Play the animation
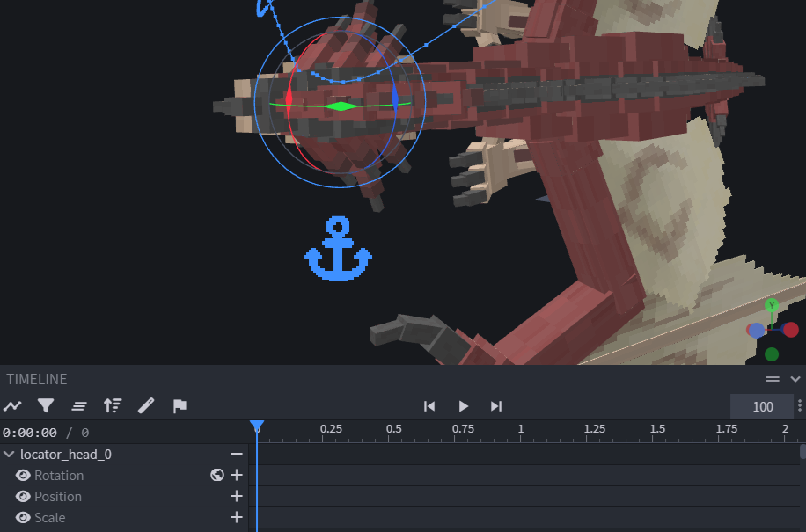 tap(463, 405)
